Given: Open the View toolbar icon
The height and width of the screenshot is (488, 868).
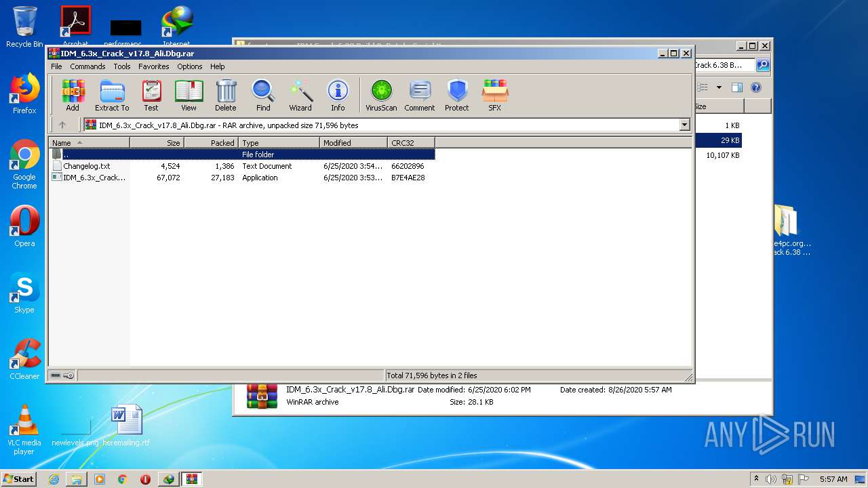Looking at the screenshot, I should (x=189, y=95).
